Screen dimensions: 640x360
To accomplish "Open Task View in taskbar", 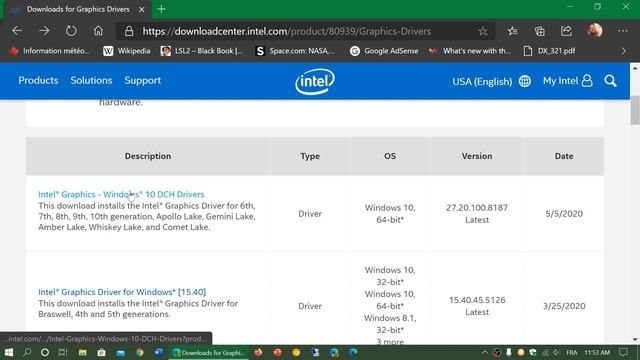I will 63,352.
